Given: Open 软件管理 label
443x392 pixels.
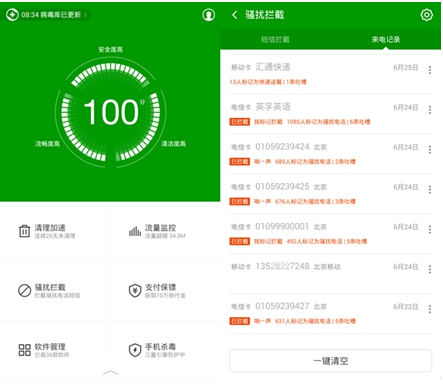Looking at the screenshot, I should (x=50, y=347).
